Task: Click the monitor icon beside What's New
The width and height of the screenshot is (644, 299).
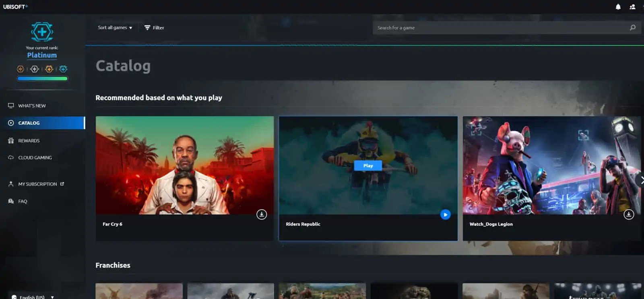Action: [11, 105]
